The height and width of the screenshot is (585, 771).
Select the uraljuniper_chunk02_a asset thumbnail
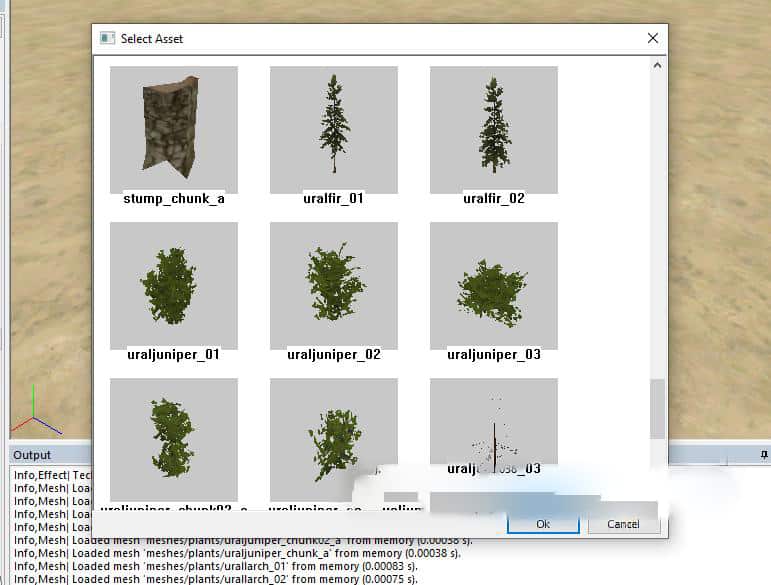click(173, 435)
